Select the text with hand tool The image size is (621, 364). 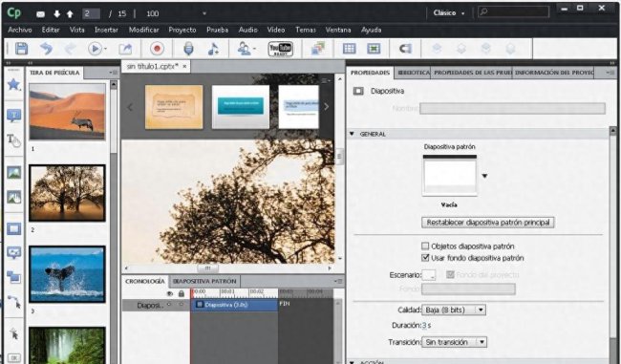tap(14, 139)
